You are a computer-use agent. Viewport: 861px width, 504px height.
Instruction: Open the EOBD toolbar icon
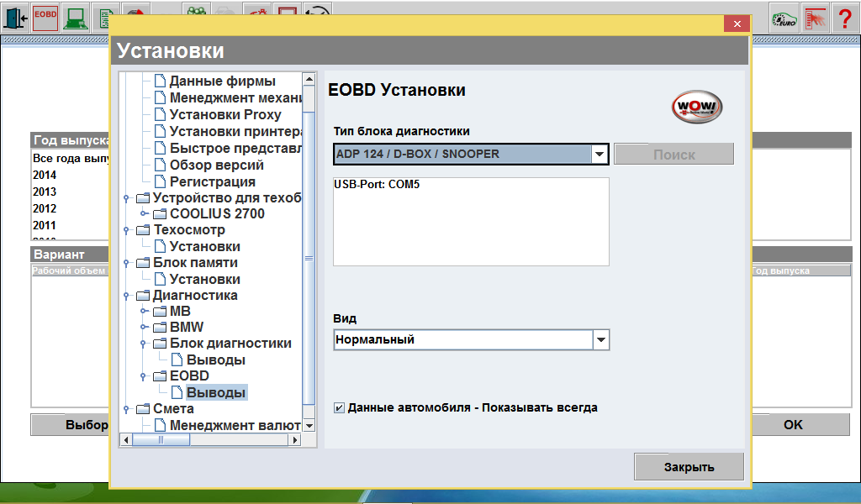(x=45, y=18)
